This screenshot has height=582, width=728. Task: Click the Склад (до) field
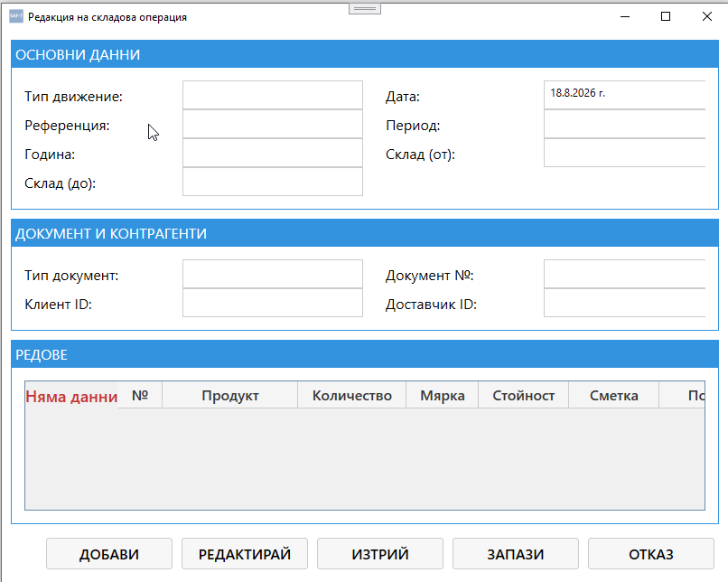tap(273, 182)
